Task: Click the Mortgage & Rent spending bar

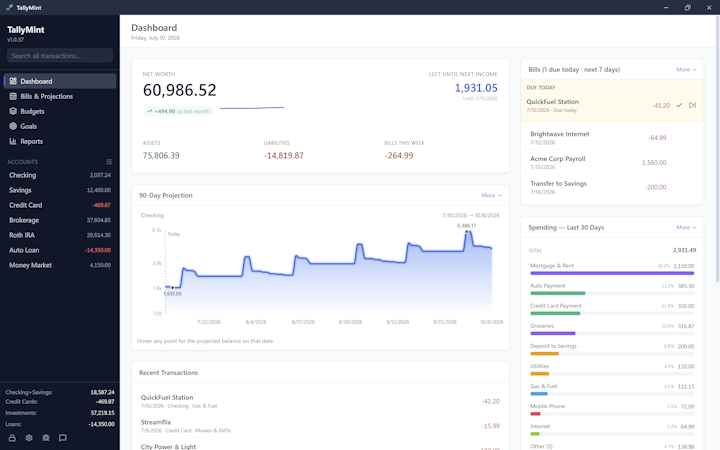Action: (612, 273)
